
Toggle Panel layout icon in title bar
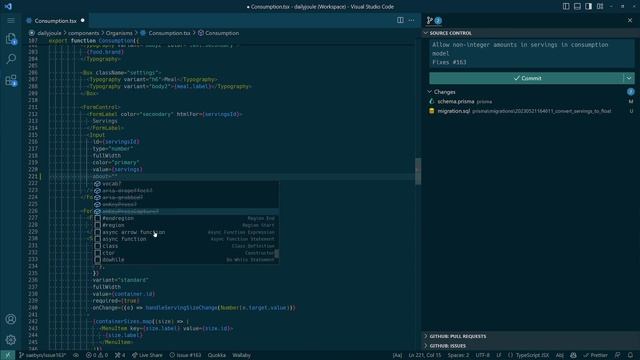tap(577, 7)
